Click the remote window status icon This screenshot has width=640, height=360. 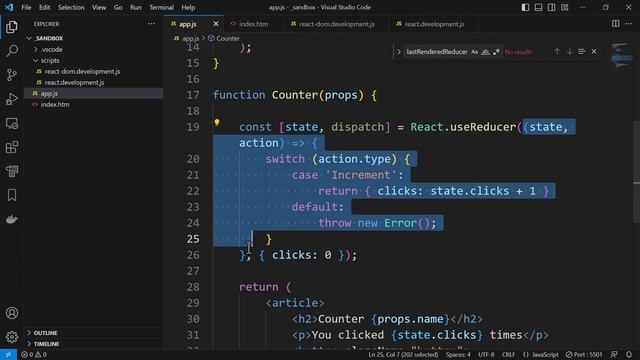8,355
